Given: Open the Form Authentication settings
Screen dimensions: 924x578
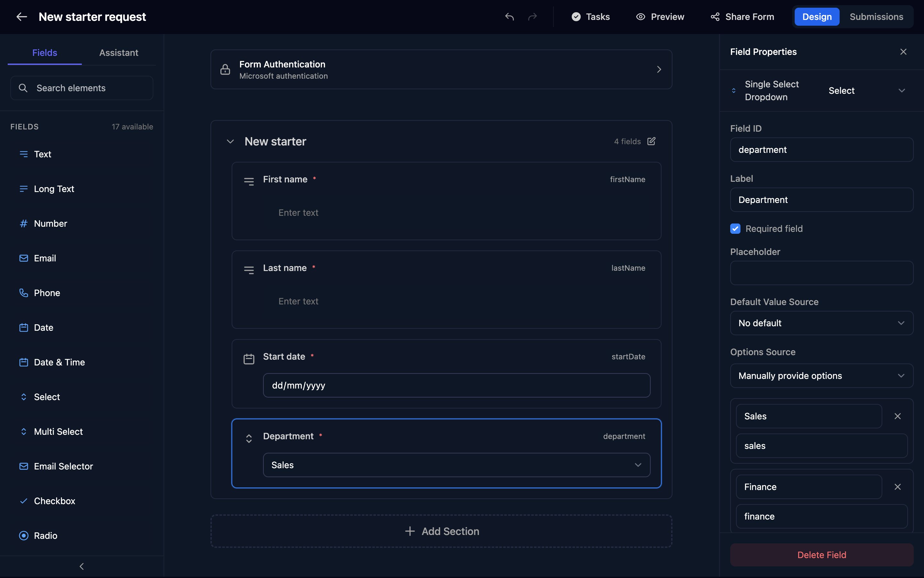Looking at the screenshot, I should click(441, 70).
